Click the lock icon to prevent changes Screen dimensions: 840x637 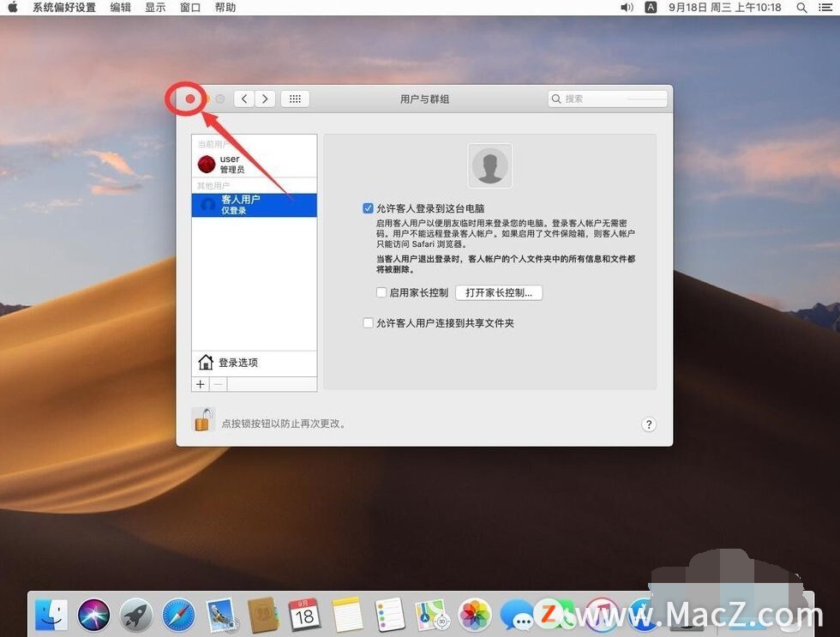(203, 419)
